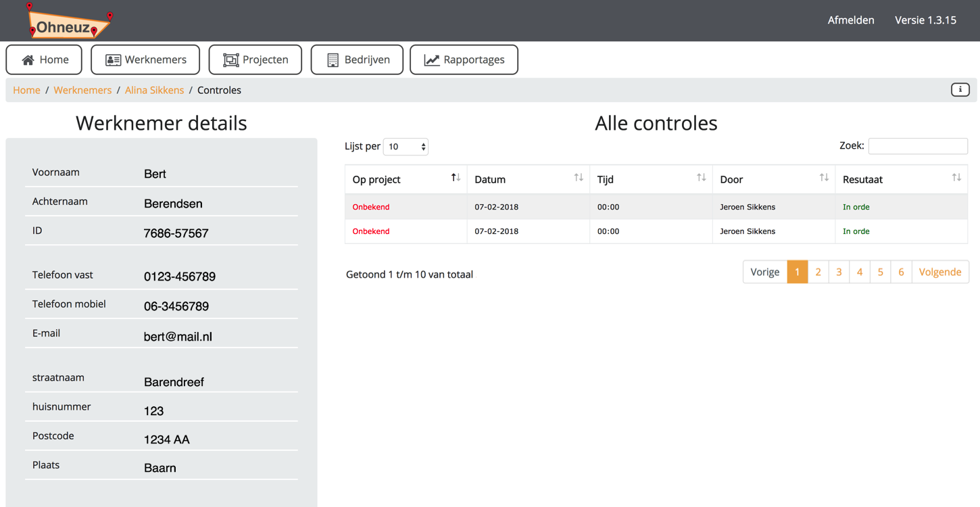Open Werknemers from the breadcrumb trail
The width and height of the screenshot is (980, 507).
click(x=82, y=89)
